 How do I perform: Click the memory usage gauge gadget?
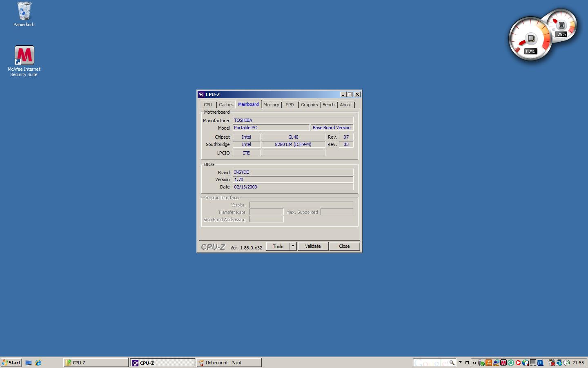click(x=561, y=26)
